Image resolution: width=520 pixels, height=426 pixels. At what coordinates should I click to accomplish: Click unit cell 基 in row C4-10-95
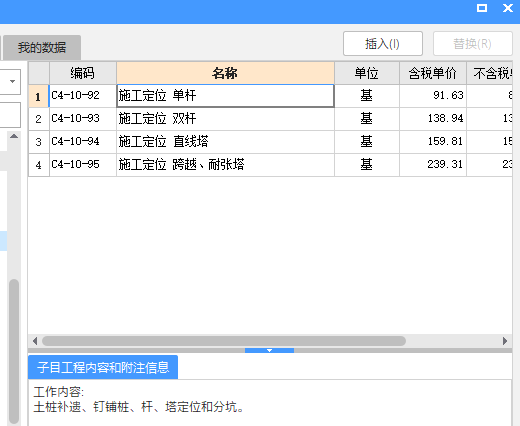[367, 165]
